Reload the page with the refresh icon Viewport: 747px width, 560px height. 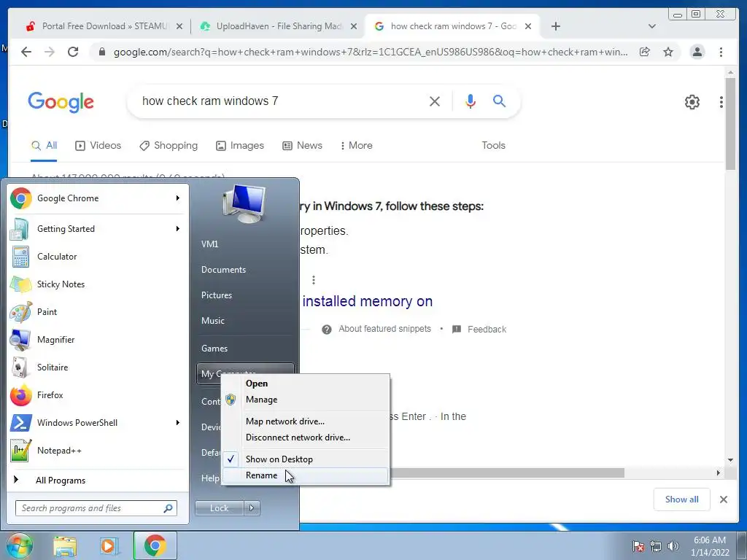click(x=73, y=52)
